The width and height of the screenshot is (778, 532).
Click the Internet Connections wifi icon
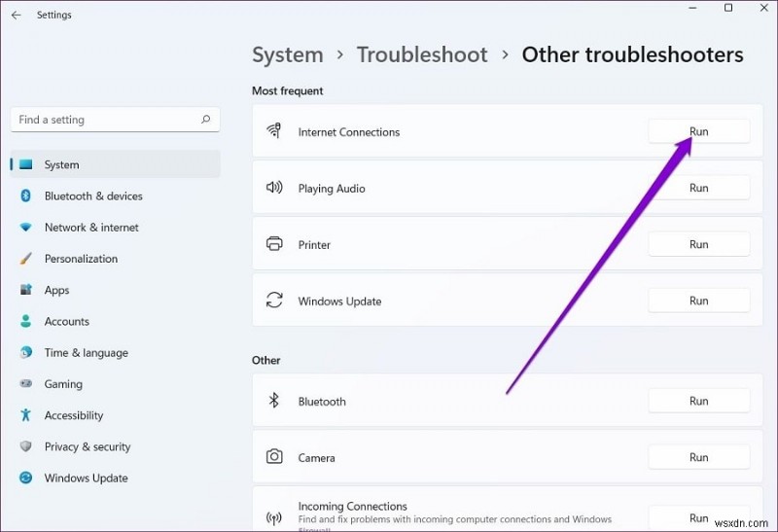tap(274, 130)
